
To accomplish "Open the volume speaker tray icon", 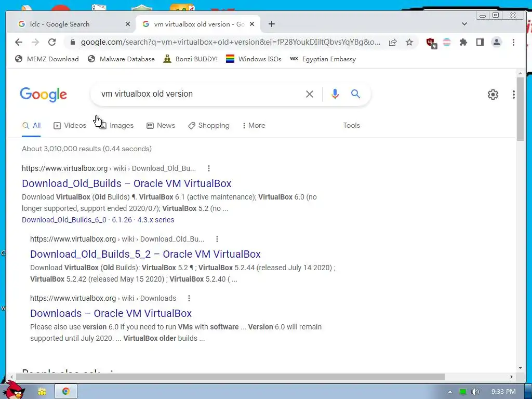I will (475, 392).
